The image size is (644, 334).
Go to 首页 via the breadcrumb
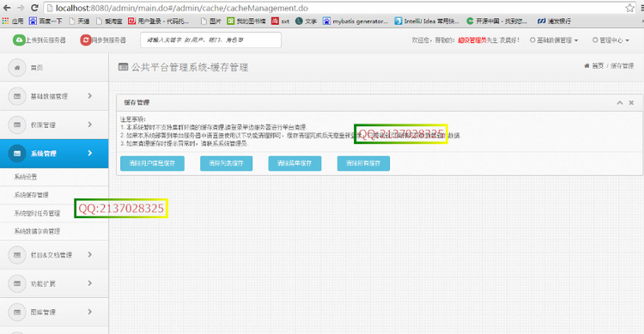(x=598, y=66)
